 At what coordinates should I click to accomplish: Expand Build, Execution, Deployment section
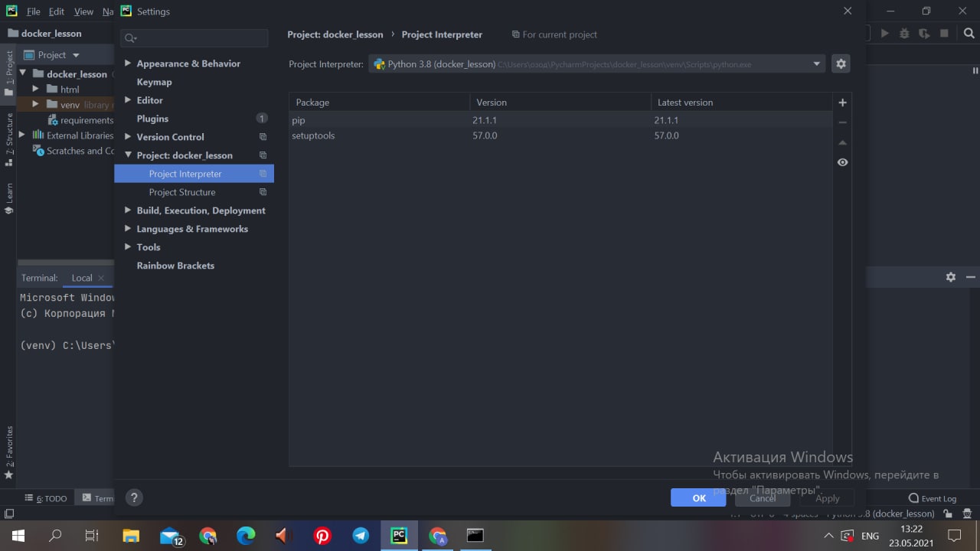[128, 210]
